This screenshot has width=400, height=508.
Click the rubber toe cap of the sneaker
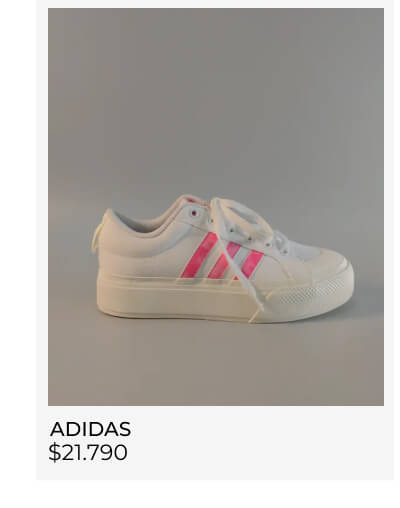(327, 267)
